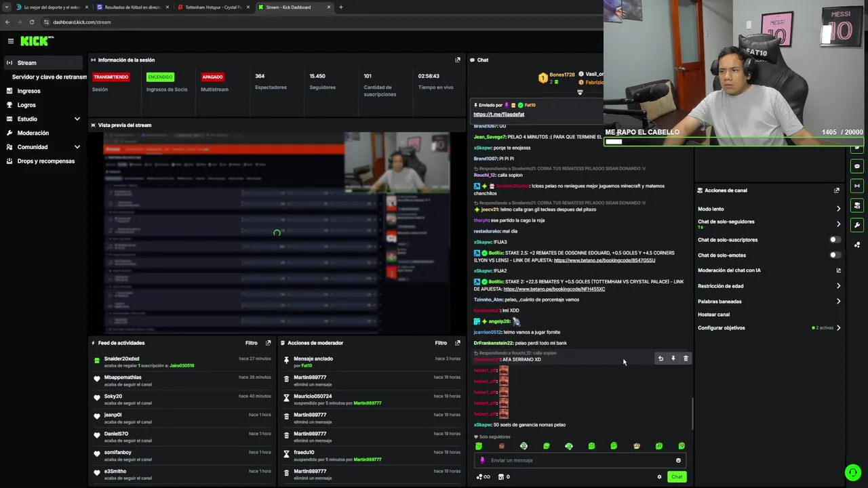Image resolution: width=868 pixels, height=488 pixels.
Task: Click the chat scrollbar
Action: [692, 413]
